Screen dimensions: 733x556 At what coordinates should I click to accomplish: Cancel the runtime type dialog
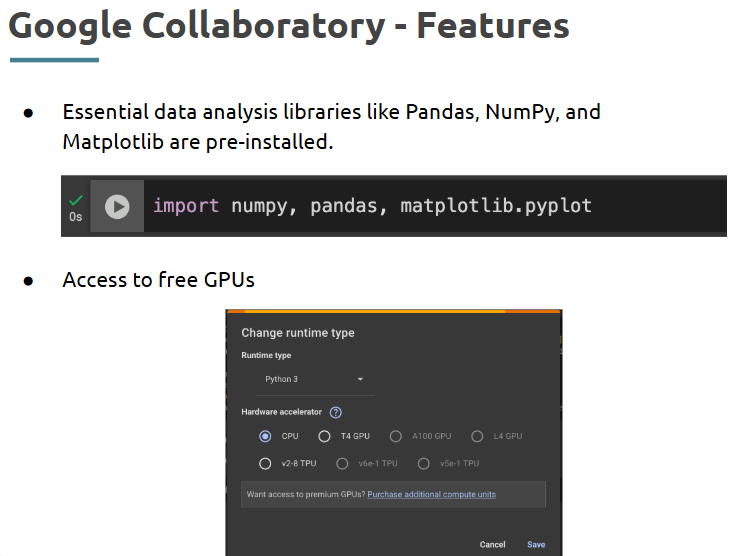[492, 544]
